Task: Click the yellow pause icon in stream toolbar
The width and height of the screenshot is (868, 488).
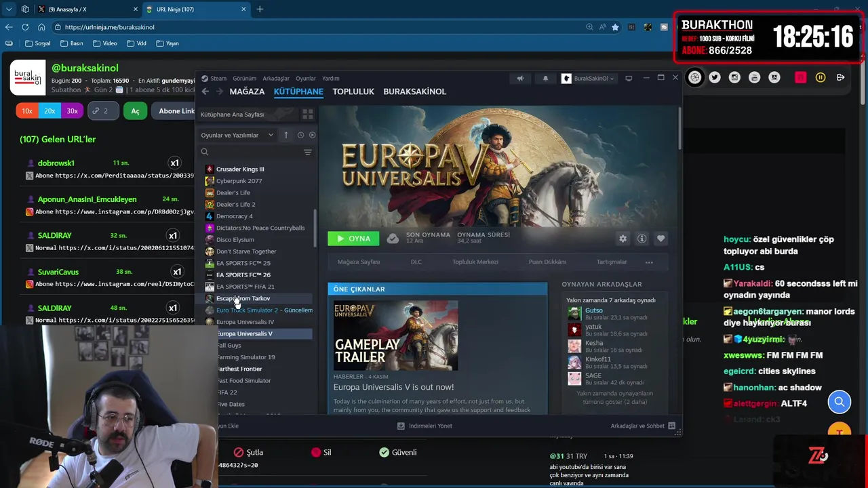Action: point(821,77)
